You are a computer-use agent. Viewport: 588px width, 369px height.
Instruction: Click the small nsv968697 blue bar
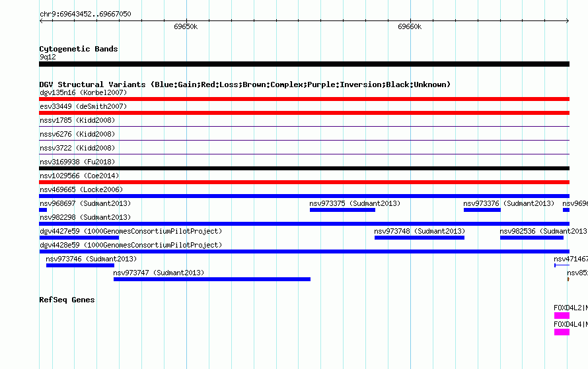point(43,210)
